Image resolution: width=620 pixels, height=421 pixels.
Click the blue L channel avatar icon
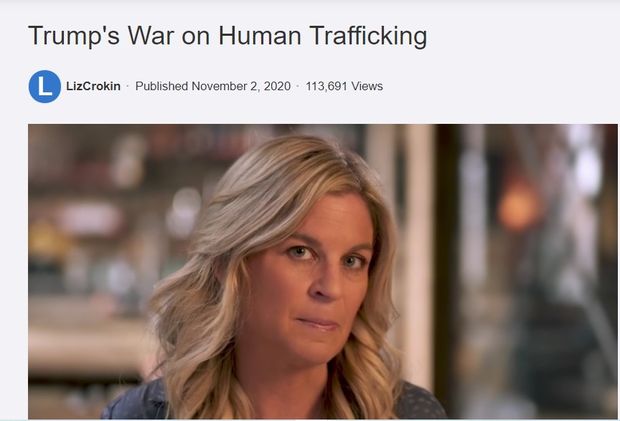[45, 86]
